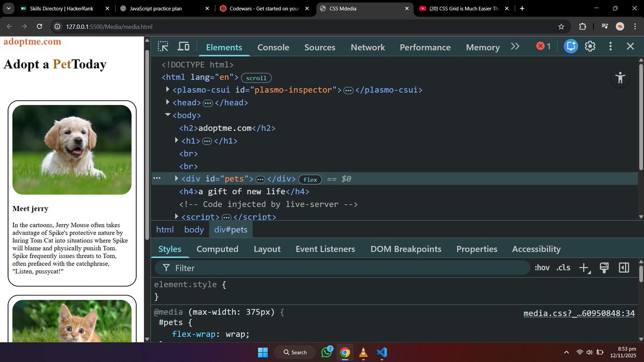
Task: Open VS Code from the taskbar
Action: pyautogui.click(x=382, y=352)
